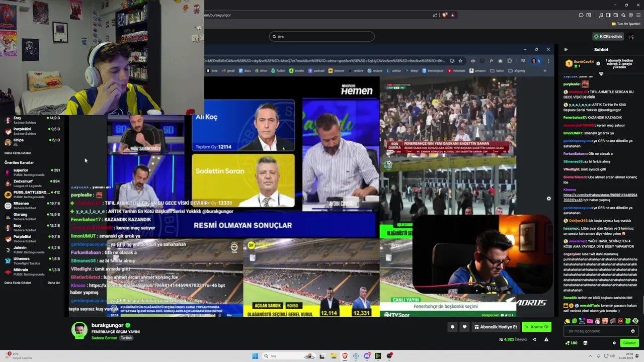Image resolution: width=644 pixels, height=362 pixels.
Task: Open the KICKs balance 180
Action: 572,343
